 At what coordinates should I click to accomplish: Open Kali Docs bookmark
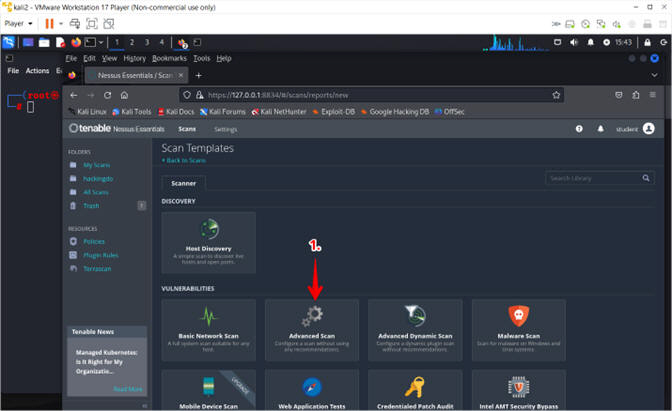click(176, 112)
